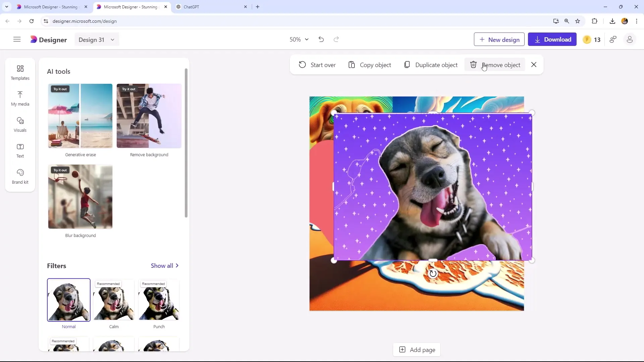
Task: Apply the Calm filter
Action: coord(114,300)
